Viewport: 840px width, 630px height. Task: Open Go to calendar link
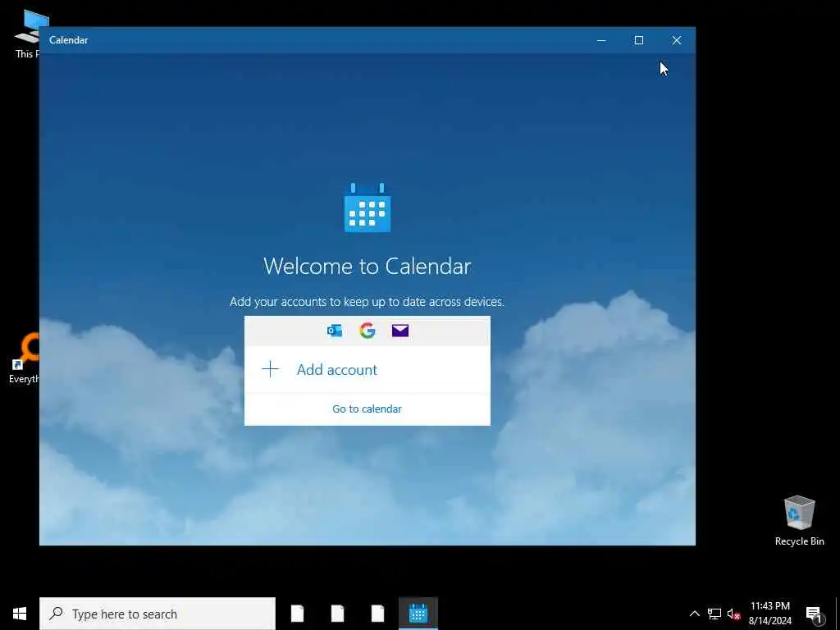coord(367,409)
